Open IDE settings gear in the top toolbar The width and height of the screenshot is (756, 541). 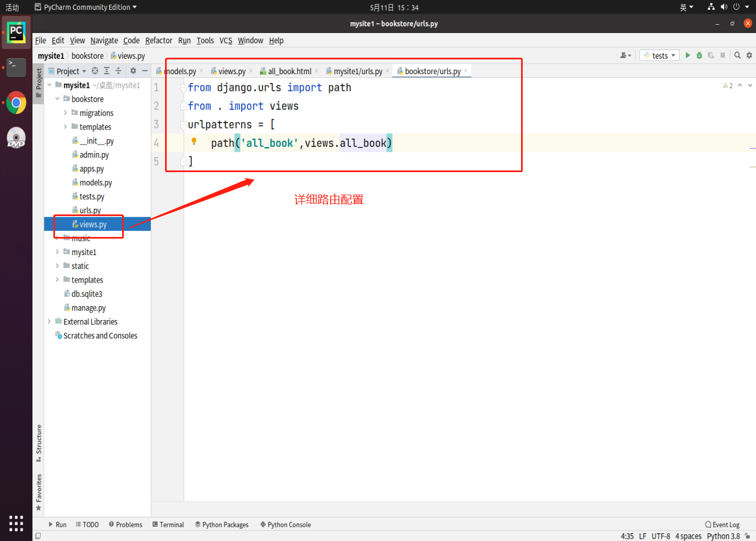[749, 56]
